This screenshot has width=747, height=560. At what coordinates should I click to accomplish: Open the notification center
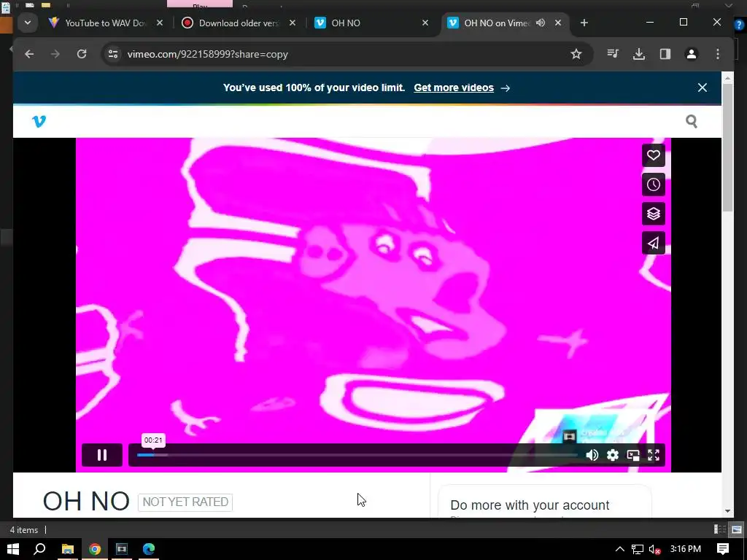723,549
